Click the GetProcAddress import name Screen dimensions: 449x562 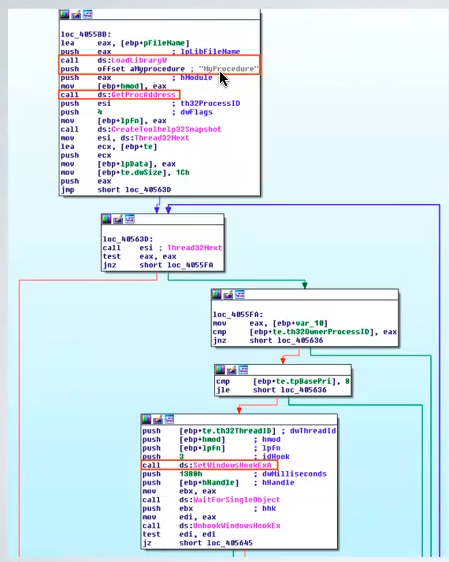coord(143,95)
